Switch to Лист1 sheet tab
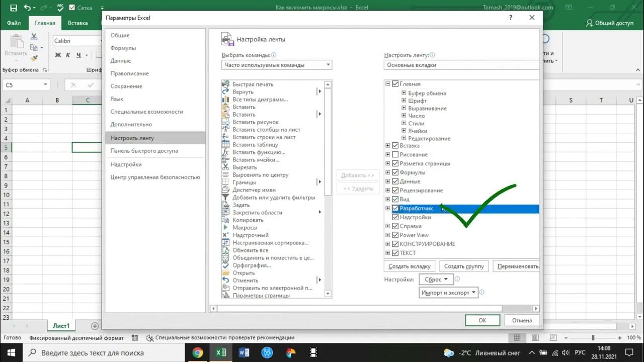This screenshot has width=644, height=362. coord(61,326)
